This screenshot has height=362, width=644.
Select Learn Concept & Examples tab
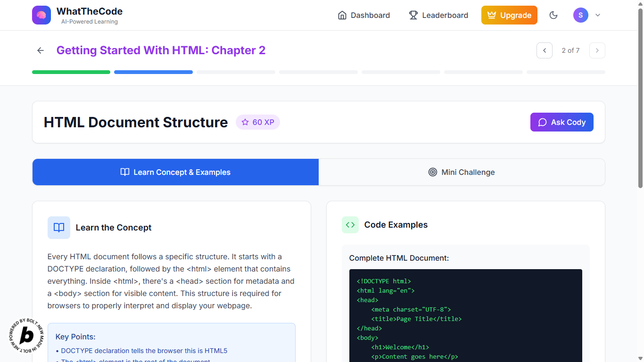(x=175, y=172)
